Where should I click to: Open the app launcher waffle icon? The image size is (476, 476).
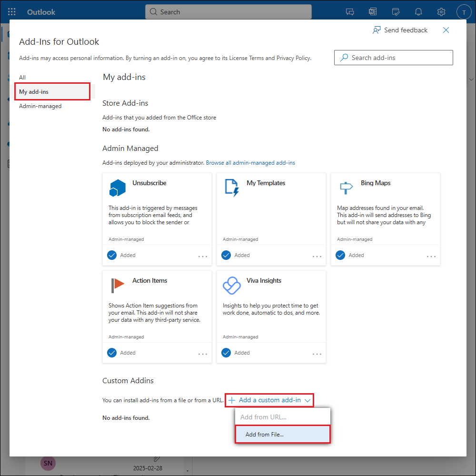[12, 12]
